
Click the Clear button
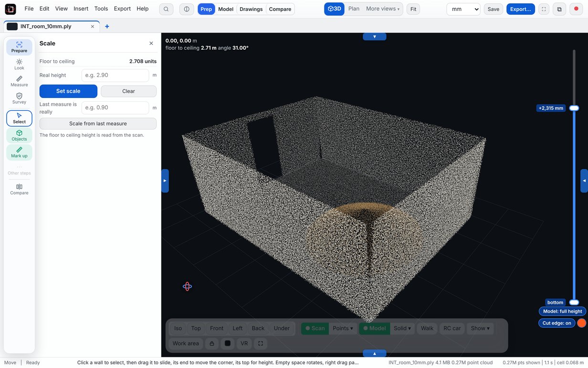coord(128,91)
